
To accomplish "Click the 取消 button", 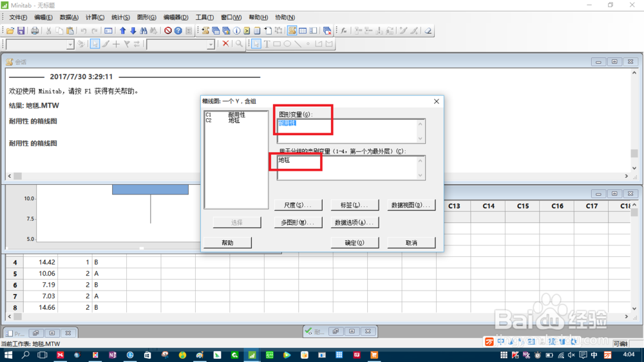I will (411, 243).
